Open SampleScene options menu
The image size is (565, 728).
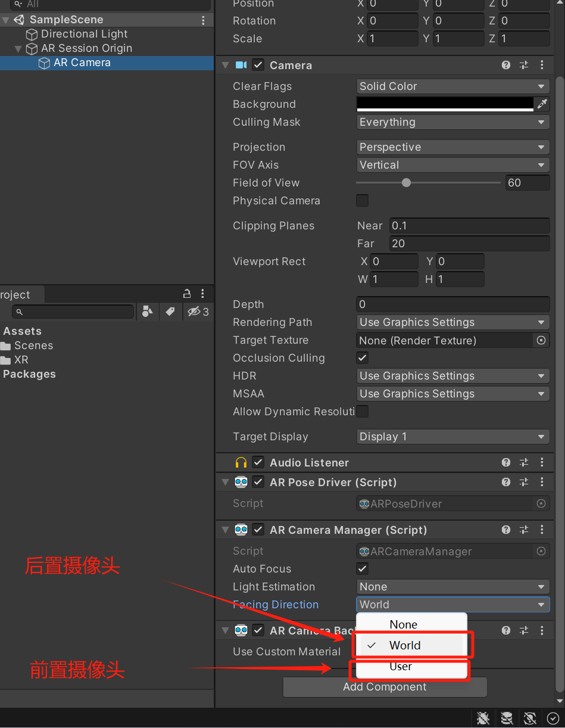tap(203, 20)
